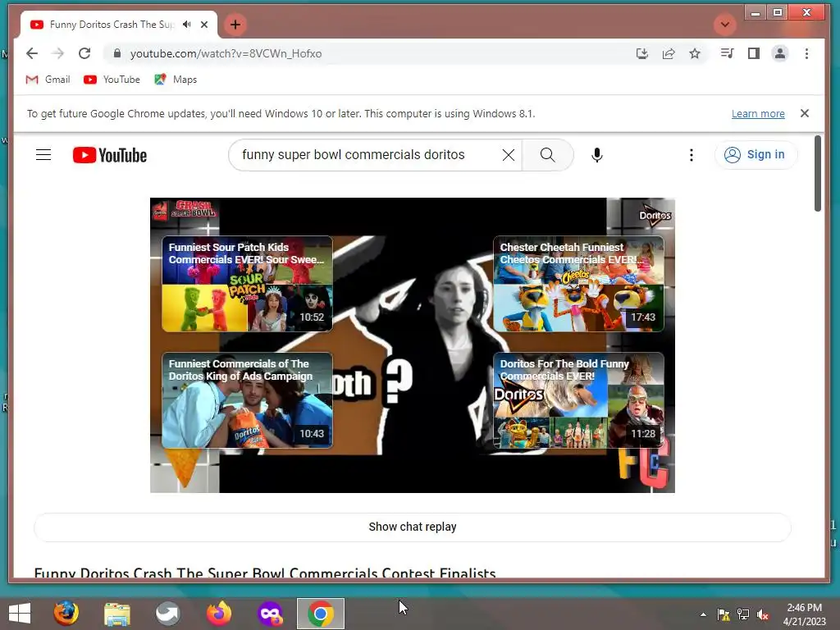Screen dimensions: 840x630
Task: Open the Gmail bookmark
Action: [48, 80]
